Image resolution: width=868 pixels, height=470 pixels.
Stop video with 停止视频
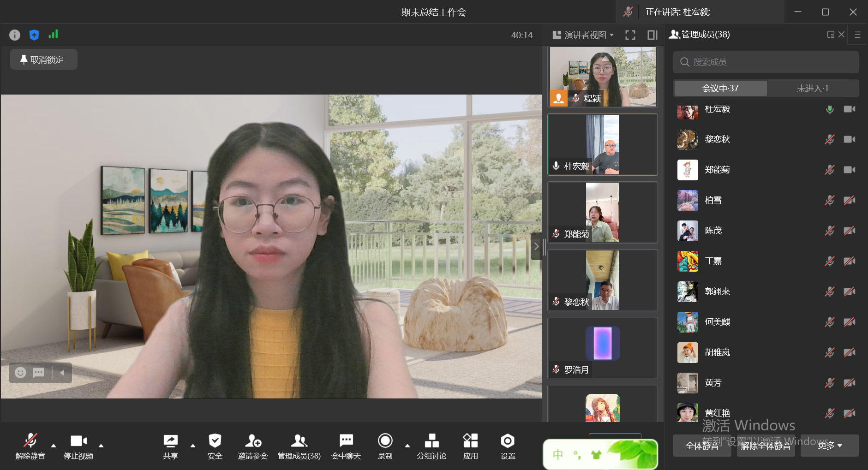78,446
